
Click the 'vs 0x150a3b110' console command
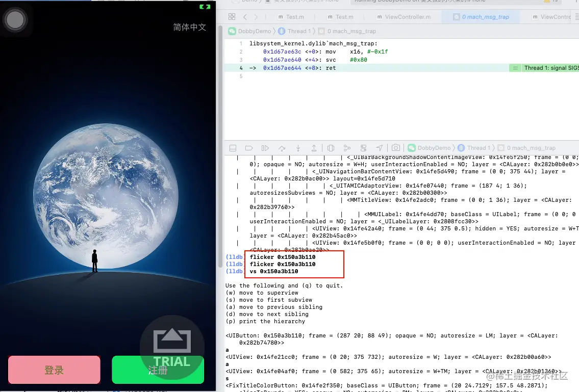click(x=273, y=271)
